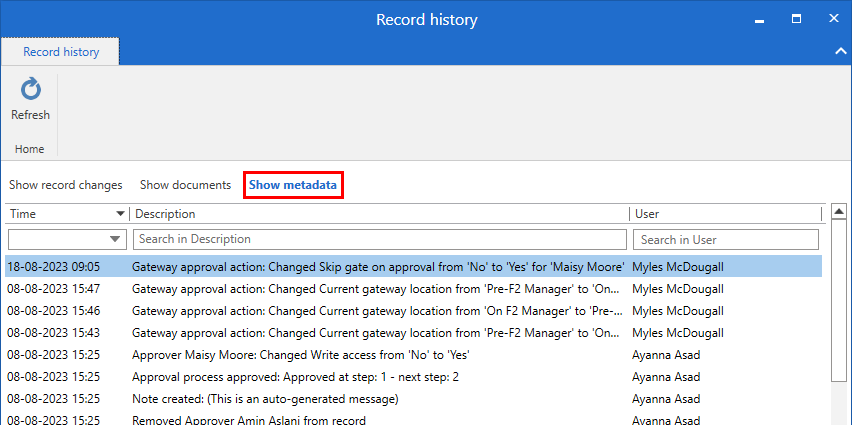Maximize the Record history window
The image size is (852, 425).
[797, 19]
